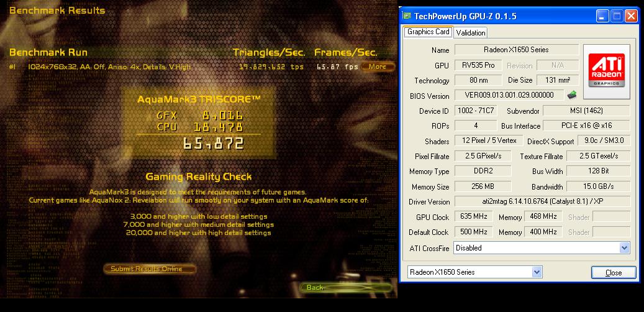Screen dimensions: 644x312
Task: Click the Name field Radeon X1650 Series
Action: click(x=516, y=50)
